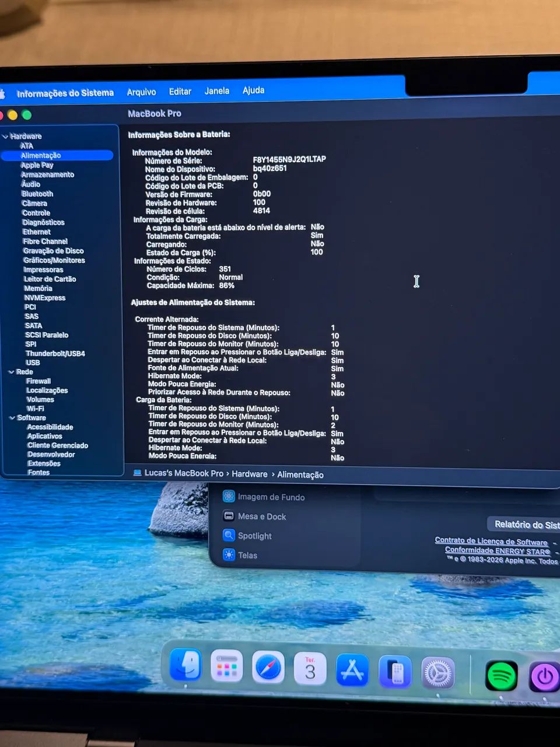560x747 pixels.
Task: Open the Calendar icon in the Dock
Action: point(310,668)
